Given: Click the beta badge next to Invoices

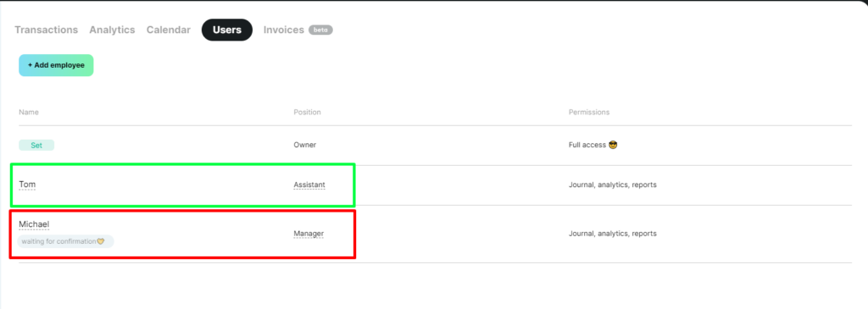Looking at the screenshot, I should tap(320, 30).
